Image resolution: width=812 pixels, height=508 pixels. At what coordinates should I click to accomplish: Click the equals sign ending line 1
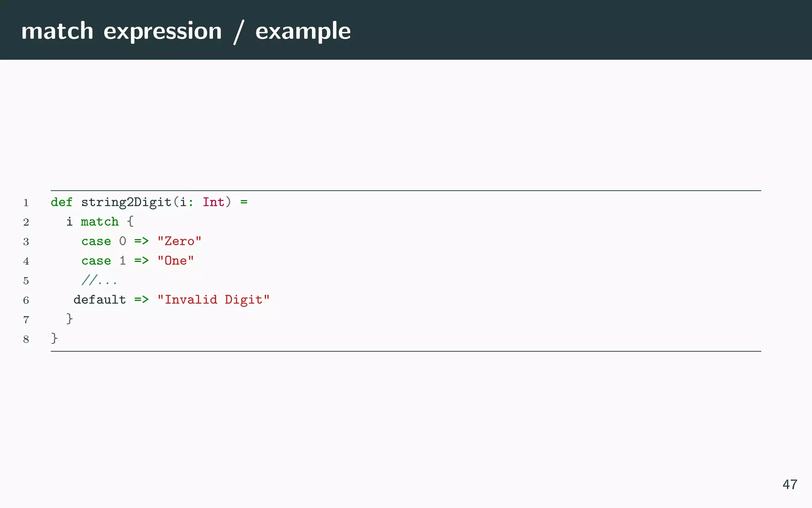click(x=244, y=202)
